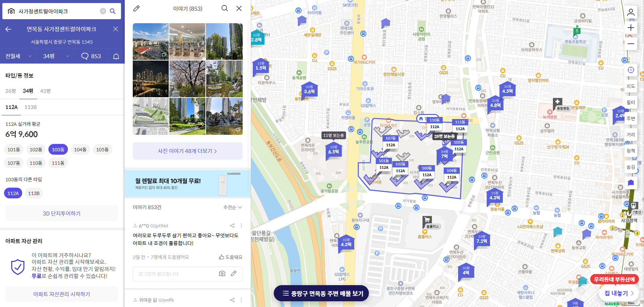Close the 이야기 panel

[239, 8]
